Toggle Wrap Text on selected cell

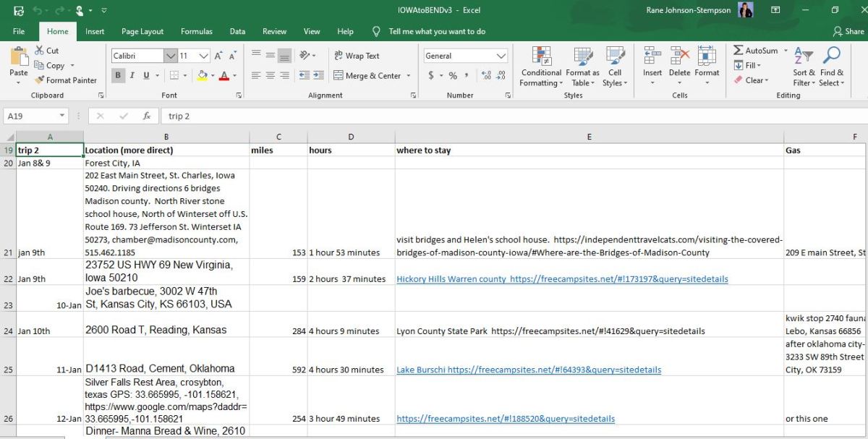point(356,56)
